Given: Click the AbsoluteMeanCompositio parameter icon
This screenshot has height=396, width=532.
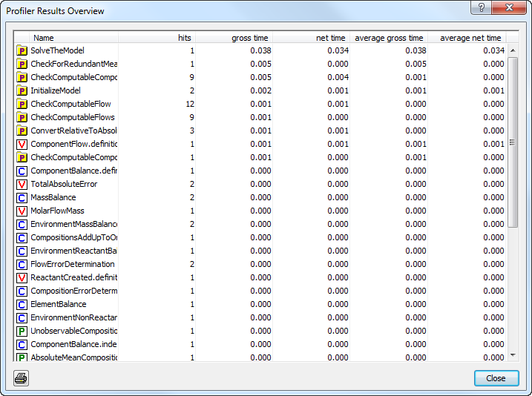Looking at the screenshot, I should 22,357.
